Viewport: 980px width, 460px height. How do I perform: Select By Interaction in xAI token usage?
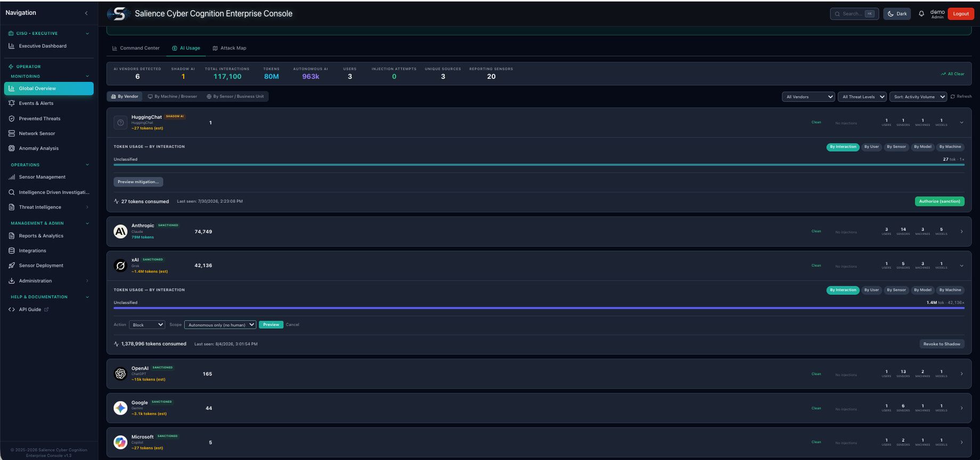pos(843,290)
